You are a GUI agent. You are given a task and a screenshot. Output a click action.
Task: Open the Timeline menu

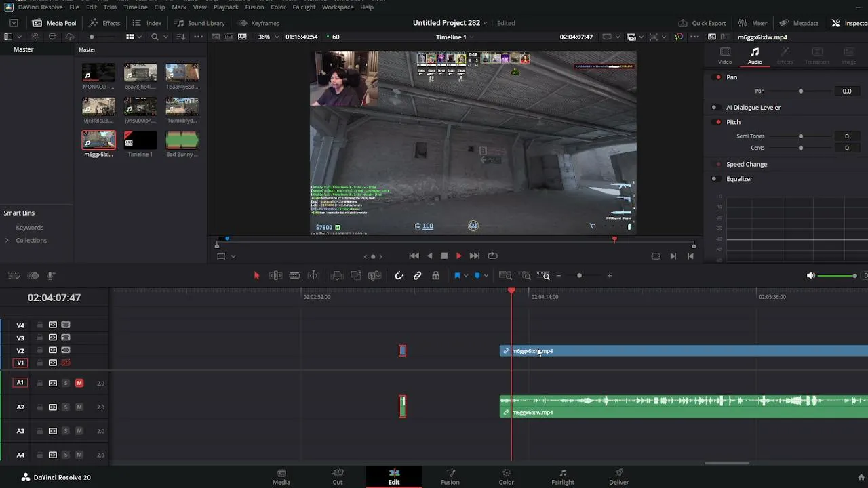[x=135, y=7]
